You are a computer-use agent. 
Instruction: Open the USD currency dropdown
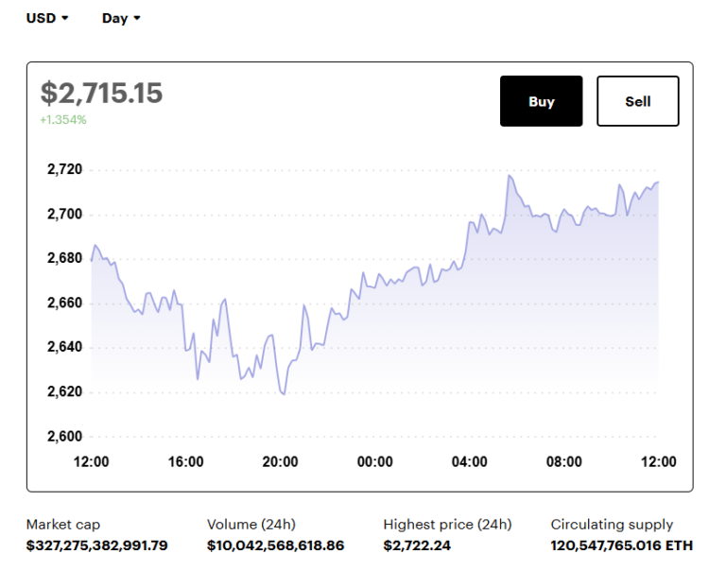(47, 18)
